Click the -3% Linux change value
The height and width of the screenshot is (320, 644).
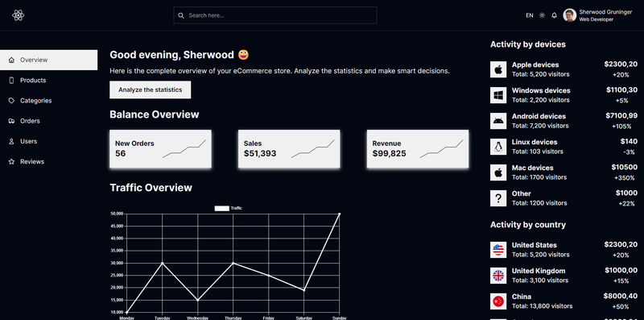click(629, 152)
